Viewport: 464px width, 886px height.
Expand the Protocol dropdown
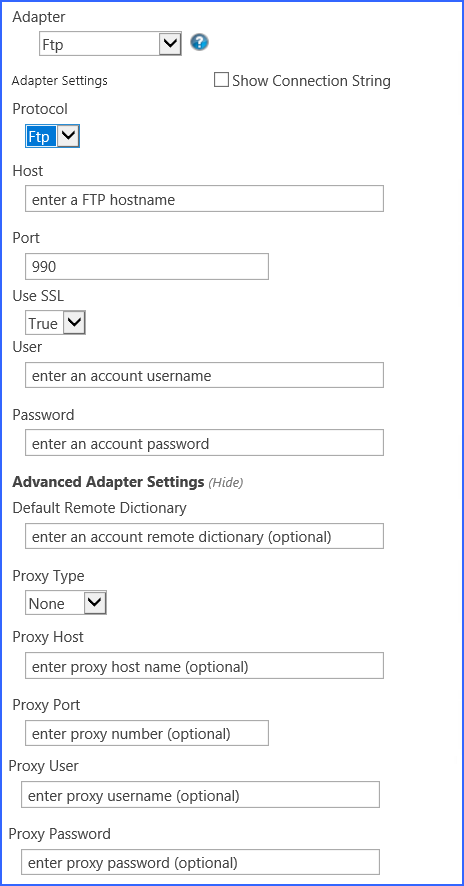53,136
